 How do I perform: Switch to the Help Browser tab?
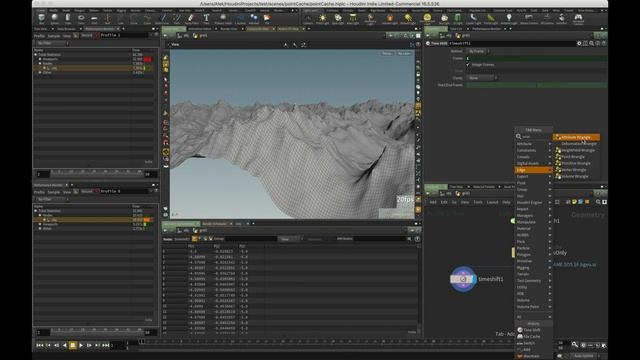click(66, 29)
